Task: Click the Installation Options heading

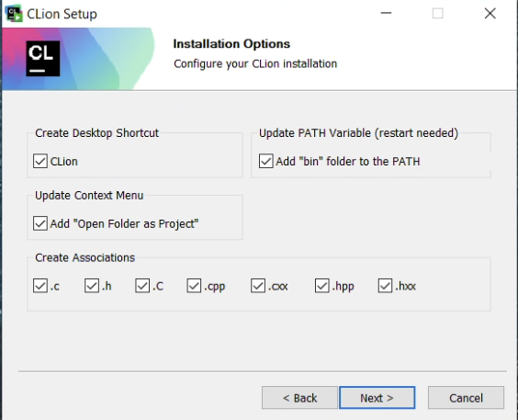Action: point(231,43)
